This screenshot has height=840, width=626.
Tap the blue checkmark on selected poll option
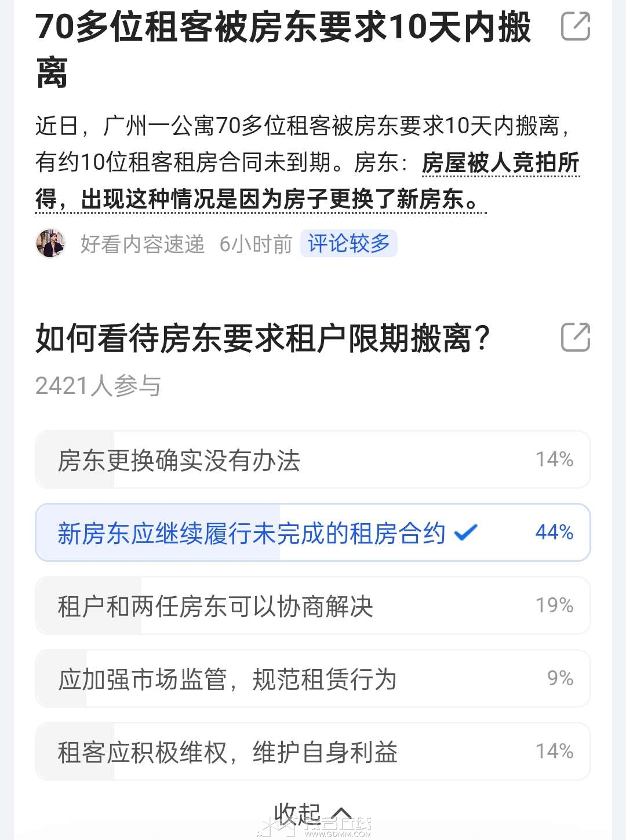465,532
